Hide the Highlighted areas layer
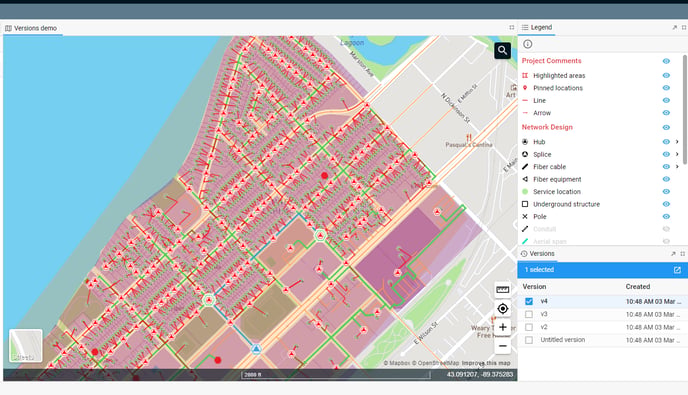 [x=666, y=75]
